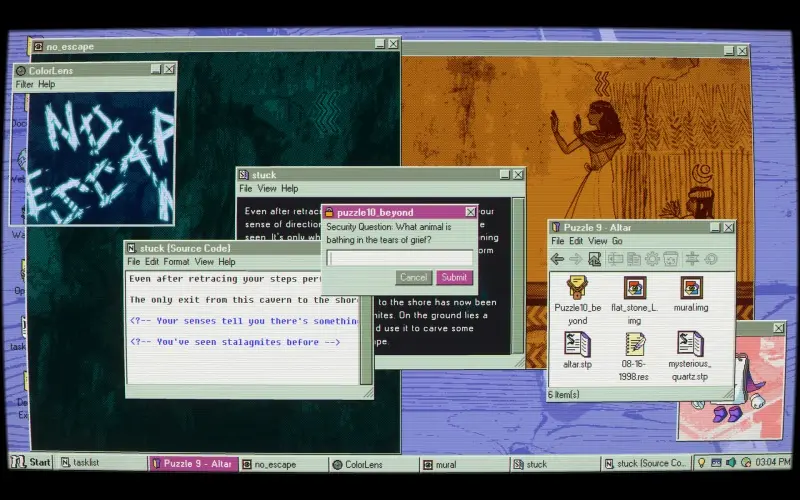Screen dimensions: 800x500
Task: Click the refresh icon in Altar toolbar
Action: tap(711, 259)
